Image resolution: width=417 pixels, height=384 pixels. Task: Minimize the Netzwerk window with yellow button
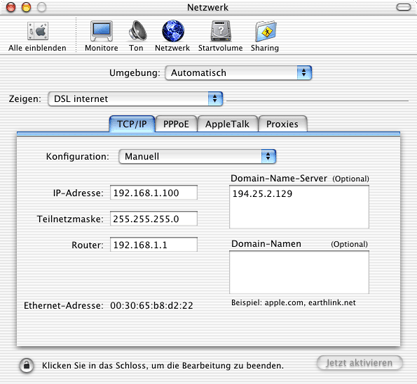26,7
